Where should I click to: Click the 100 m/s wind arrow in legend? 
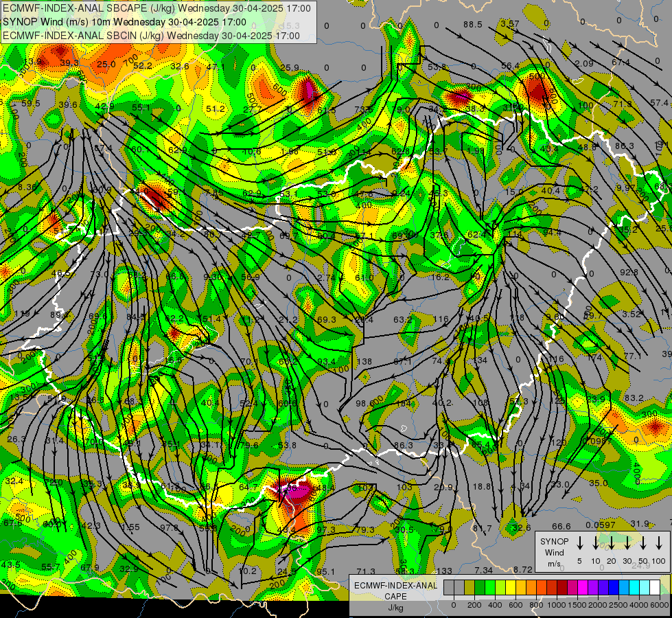pos(659,543)
